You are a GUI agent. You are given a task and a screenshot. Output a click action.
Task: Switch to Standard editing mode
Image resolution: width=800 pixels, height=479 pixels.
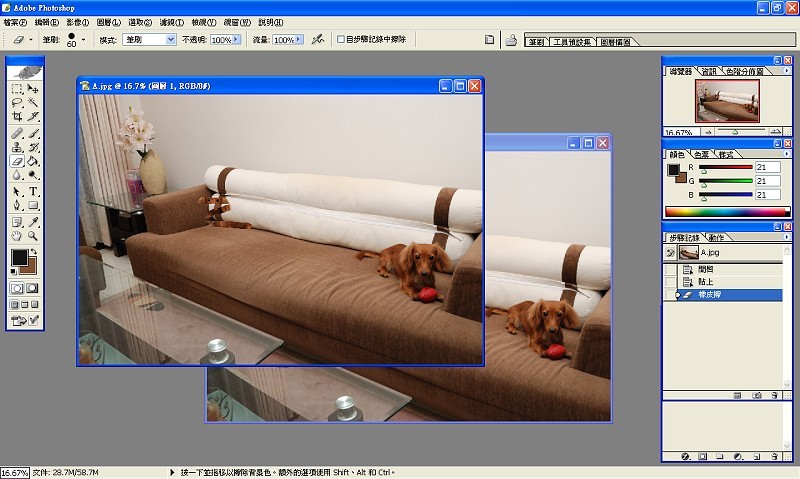17,288
